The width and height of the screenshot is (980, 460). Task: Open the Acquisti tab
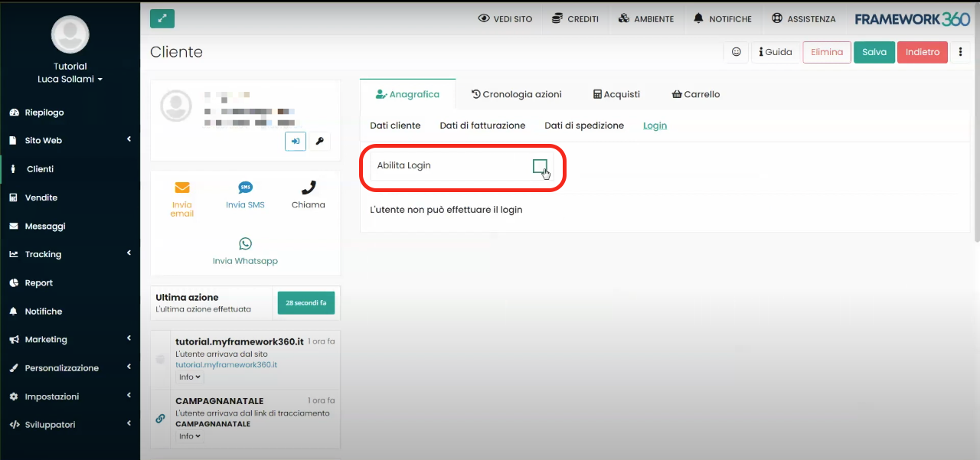(x=616, y=94)
